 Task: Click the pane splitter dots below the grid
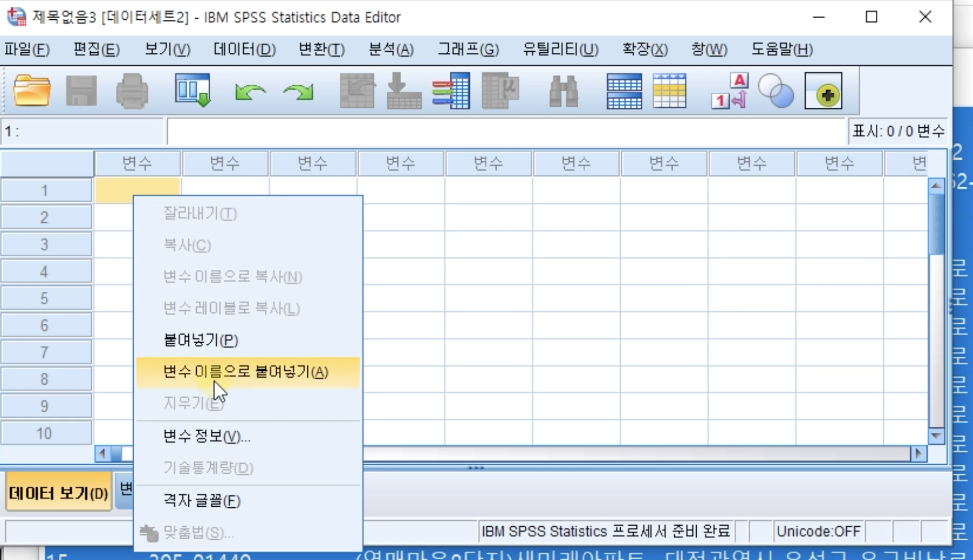click(476, 467)
